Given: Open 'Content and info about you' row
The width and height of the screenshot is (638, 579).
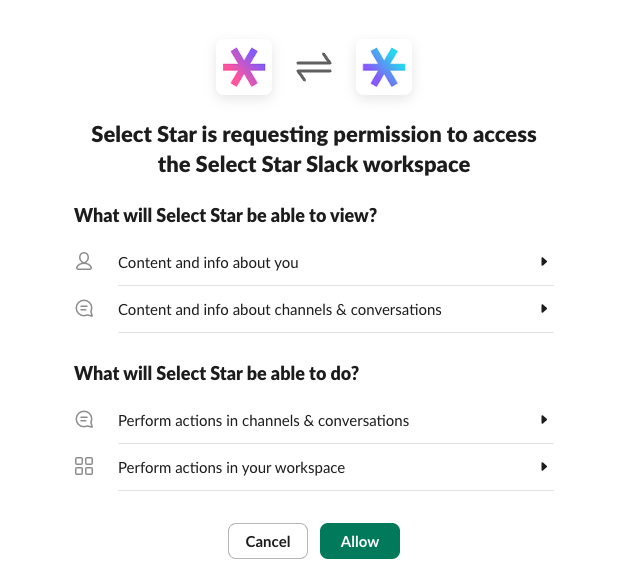Looking at the screenshot, I should (x=208, y=263).
